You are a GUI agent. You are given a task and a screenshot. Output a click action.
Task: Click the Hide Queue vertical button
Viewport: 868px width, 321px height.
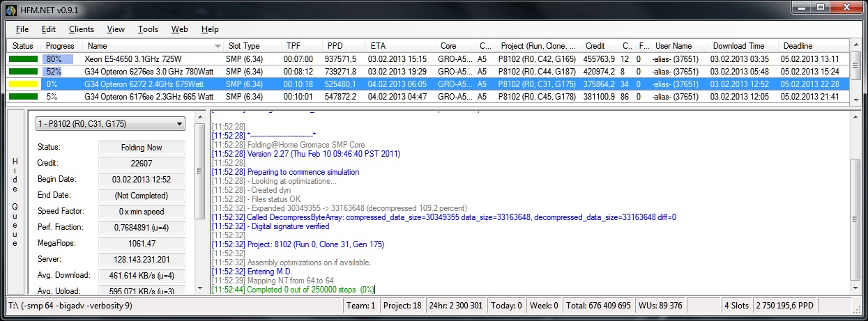16,201
